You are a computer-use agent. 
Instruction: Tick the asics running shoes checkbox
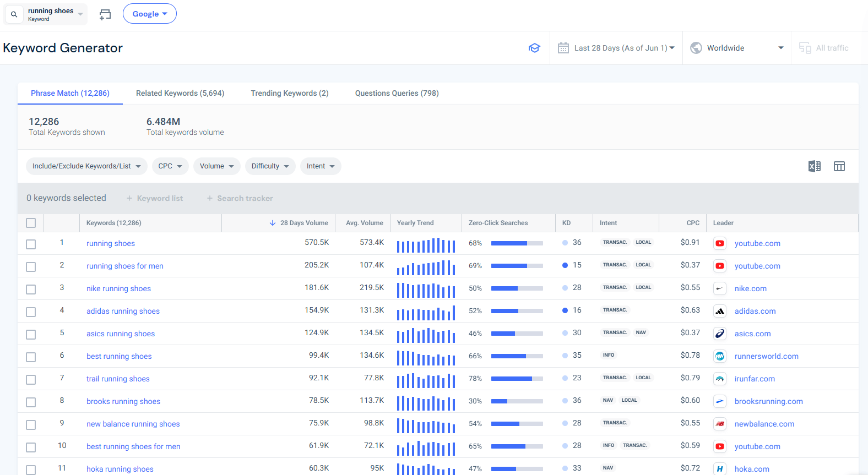31,335
